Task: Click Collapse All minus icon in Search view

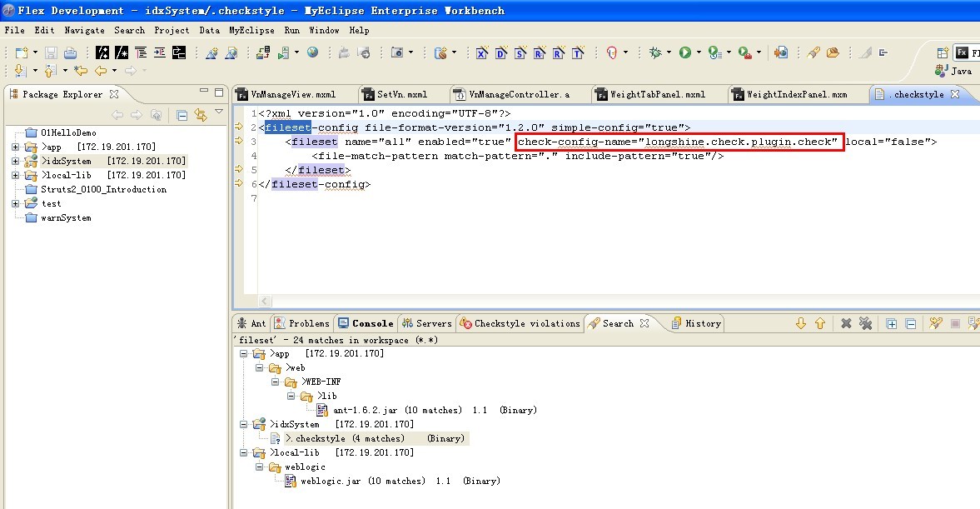Action: [911, 323]
